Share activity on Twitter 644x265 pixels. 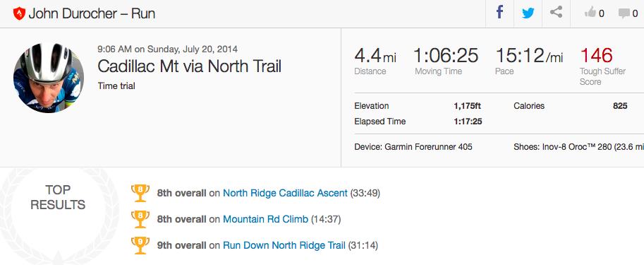528,13
